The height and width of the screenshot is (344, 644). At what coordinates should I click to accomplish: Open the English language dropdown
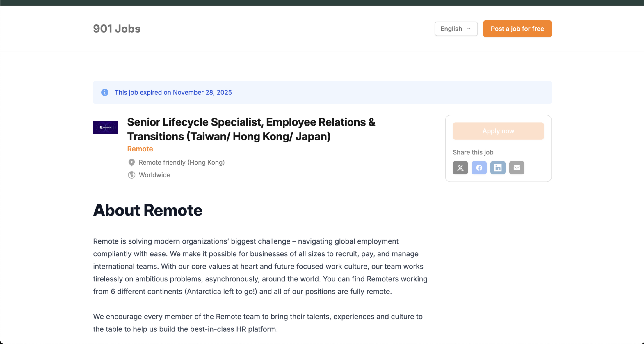[x=456, y=29]
